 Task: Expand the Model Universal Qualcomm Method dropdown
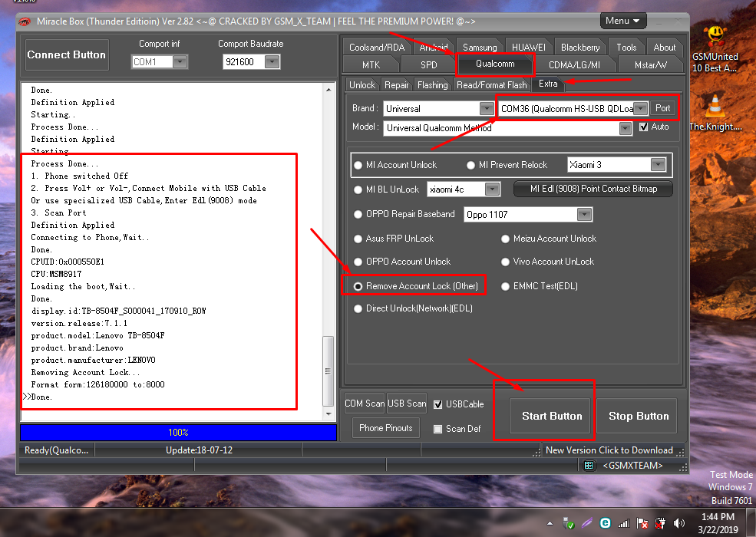point(626,128)
